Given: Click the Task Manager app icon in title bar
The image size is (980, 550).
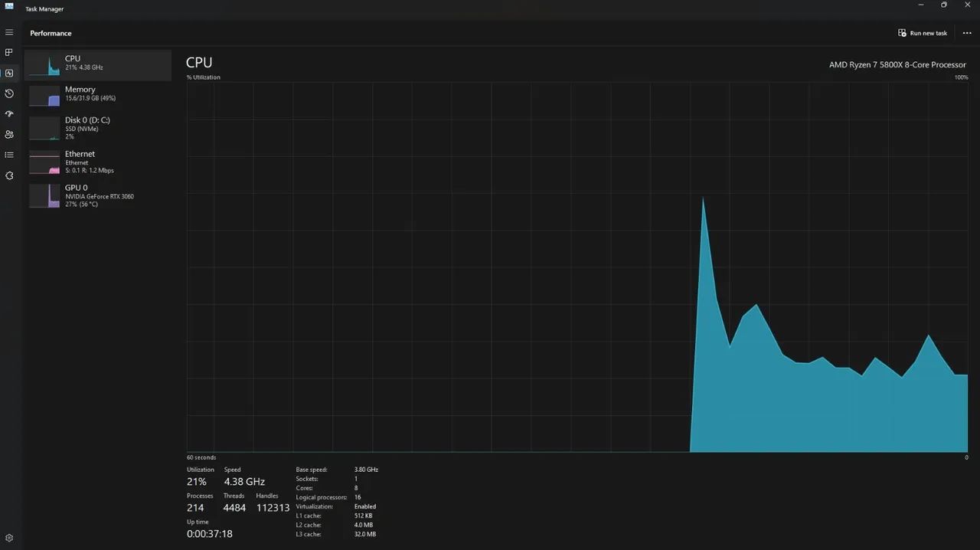Looking at the screenshot, I should (x=9, y=6).
